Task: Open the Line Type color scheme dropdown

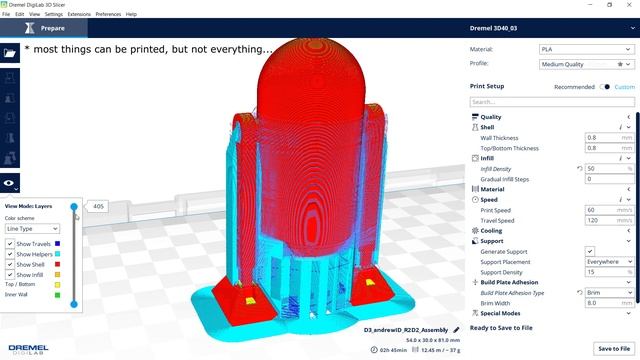Action: click(x=32, y=229)
